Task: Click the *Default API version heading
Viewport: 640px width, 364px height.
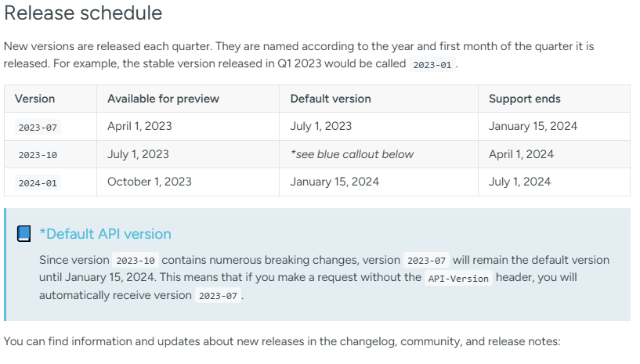Action: click(105, 234)
